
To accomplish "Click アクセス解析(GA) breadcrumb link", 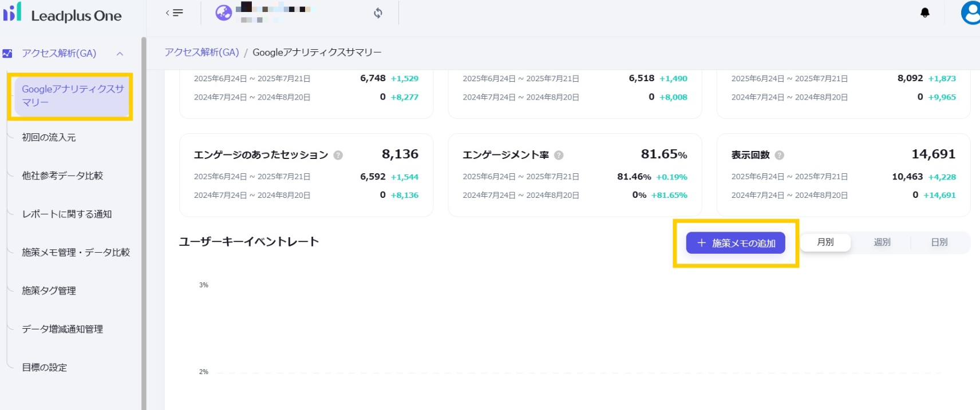I will (x=201, y=53).
